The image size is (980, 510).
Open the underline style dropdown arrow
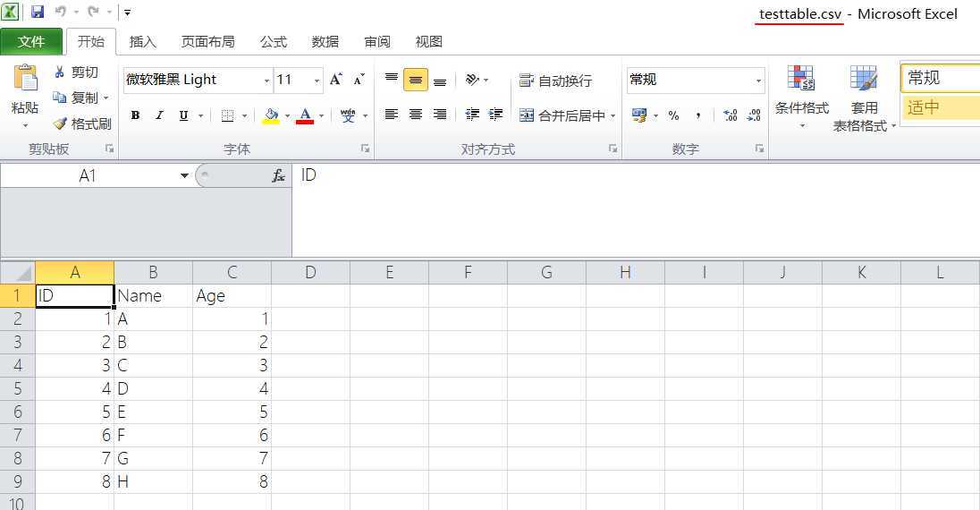click(x=200, y=115)
